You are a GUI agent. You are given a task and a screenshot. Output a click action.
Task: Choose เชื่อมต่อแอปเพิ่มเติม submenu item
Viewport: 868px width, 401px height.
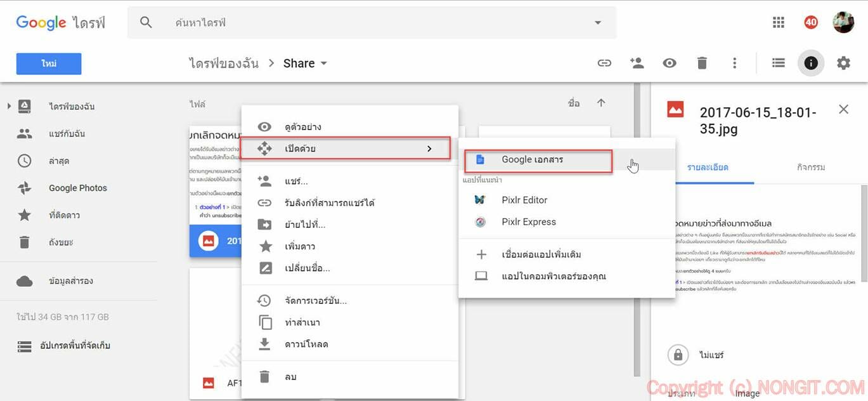click(567, 254)
